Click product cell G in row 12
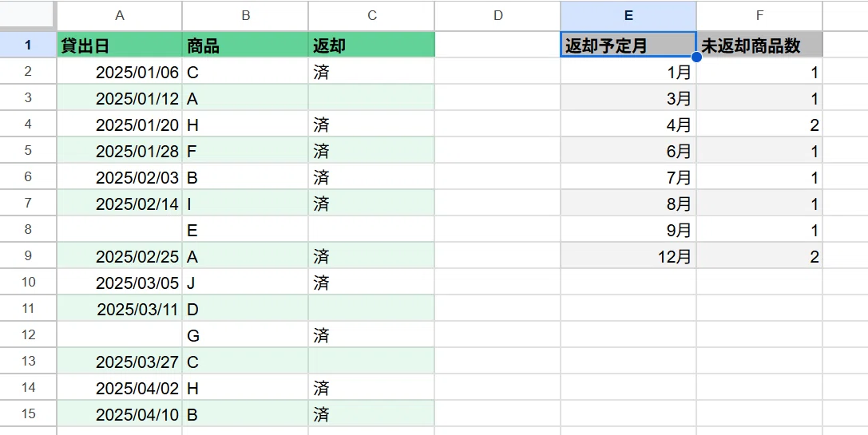 (x=245, y=334)
